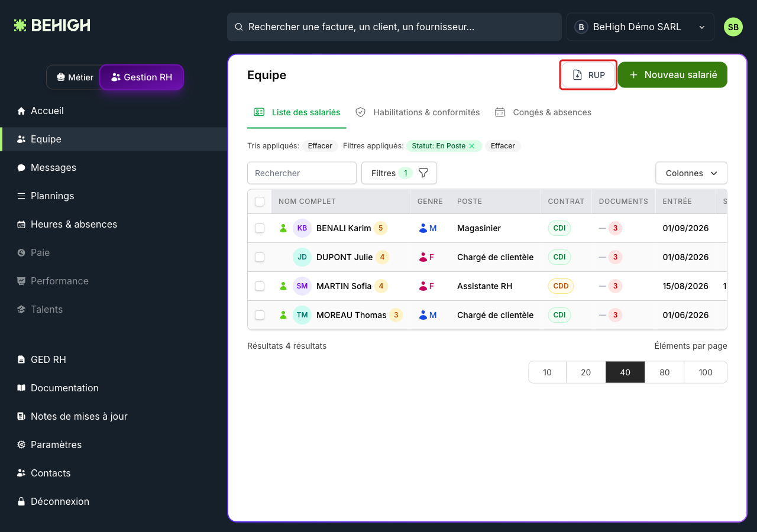Clear filters with Effacer after the Statut chip
Screen dimensions: 757x532
click(x=503, y=146)
